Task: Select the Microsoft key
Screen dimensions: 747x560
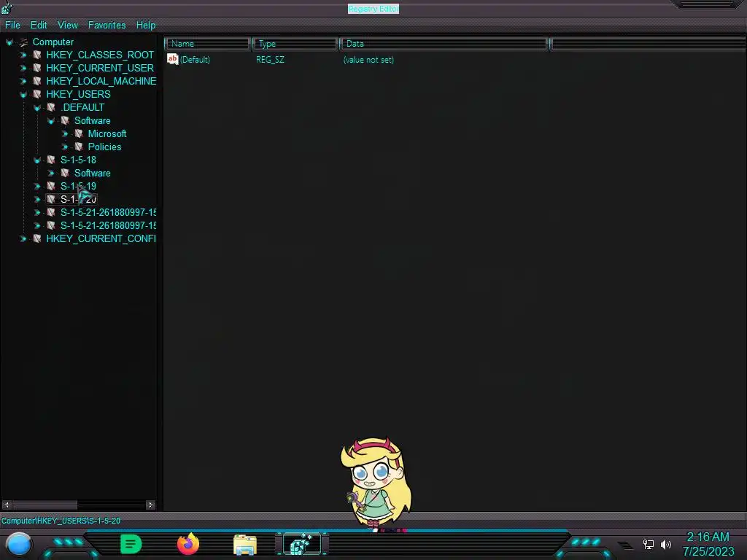Action: pos(107,133)
